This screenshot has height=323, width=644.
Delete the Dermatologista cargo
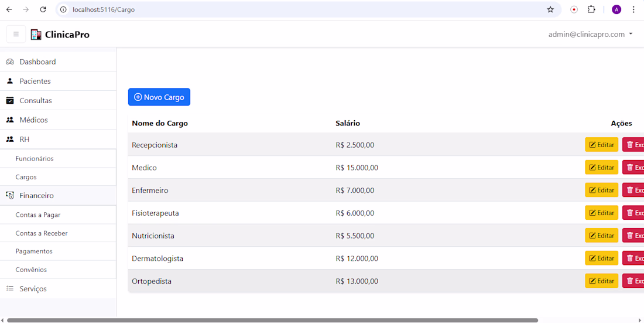click(633, 258)
